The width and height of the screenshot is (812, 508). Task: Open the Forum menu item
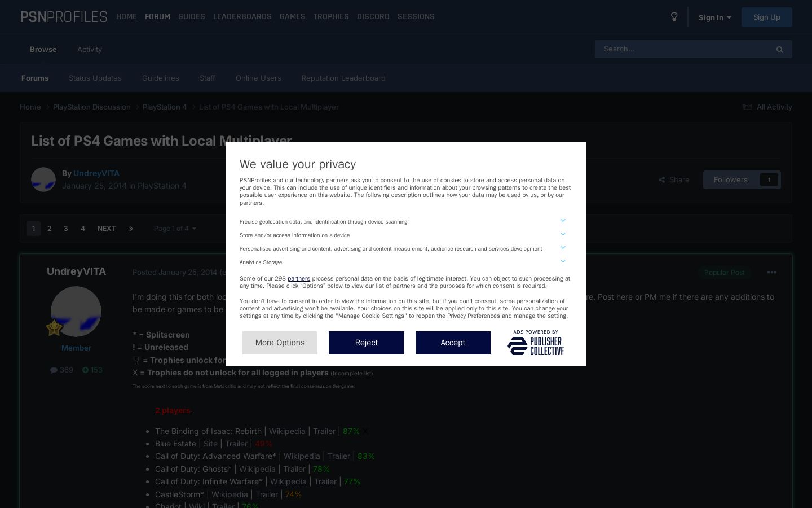157,17
